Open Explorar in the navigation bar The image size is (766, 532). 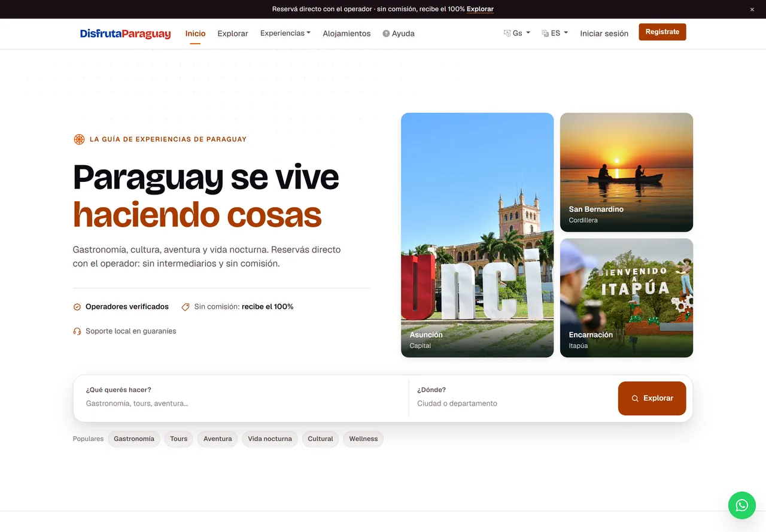click(233, 34)
